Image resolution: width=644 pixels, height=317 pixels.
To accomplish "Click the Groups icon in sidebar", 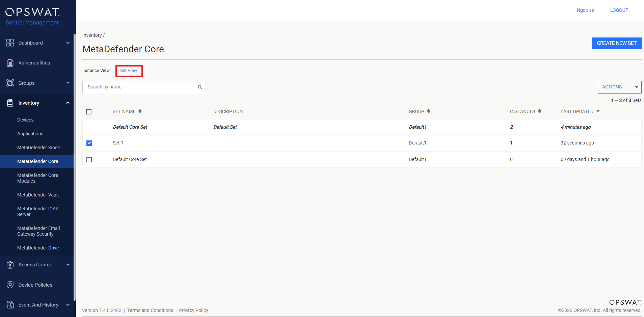I will point(10,83).
